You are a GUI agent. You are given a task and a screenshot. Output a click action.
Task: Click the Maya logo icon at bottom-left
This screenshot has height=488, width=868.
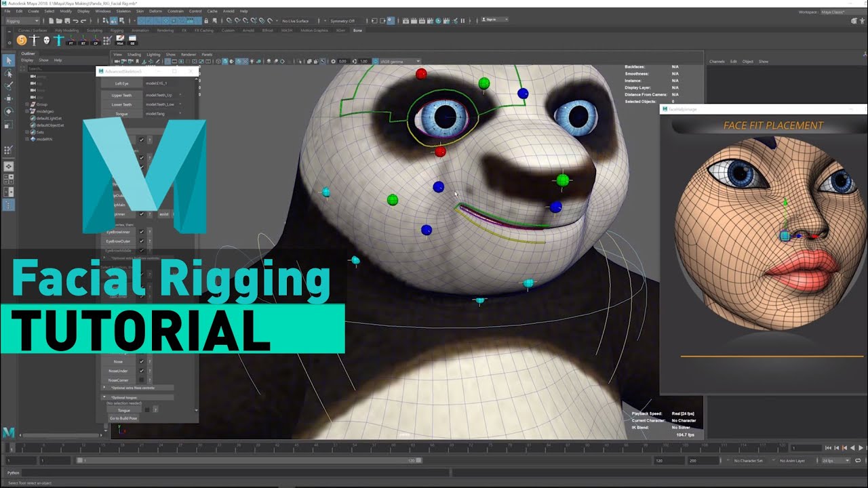9,432
